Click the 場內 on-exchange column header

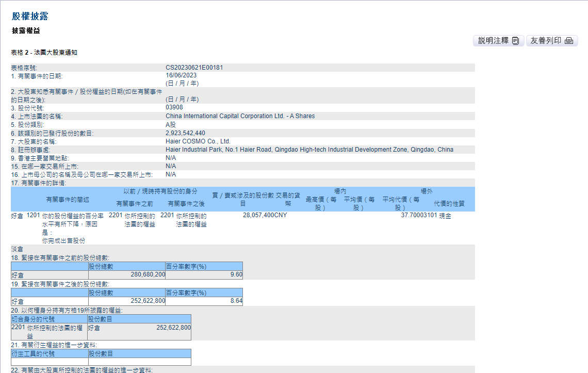(340, 191)
